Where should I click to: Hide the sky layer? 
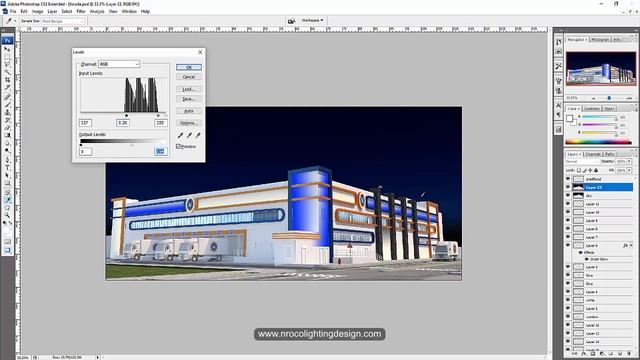568,196
